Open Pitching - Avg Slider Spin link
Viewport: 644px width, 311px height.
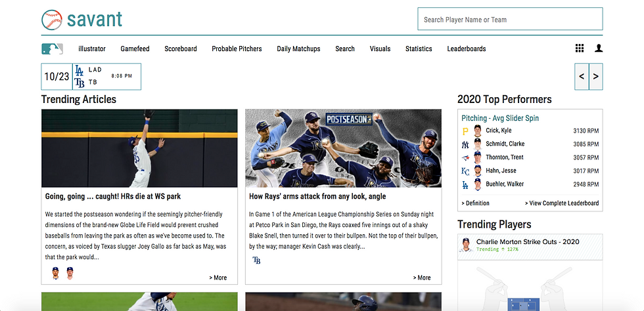(500, 118)
